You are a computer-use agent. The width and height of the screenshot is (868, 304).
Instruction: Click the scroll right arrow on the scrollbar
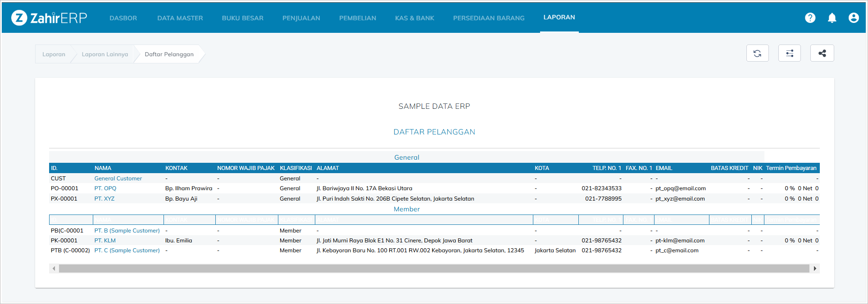pyautogui.click(x=814, y=268)
